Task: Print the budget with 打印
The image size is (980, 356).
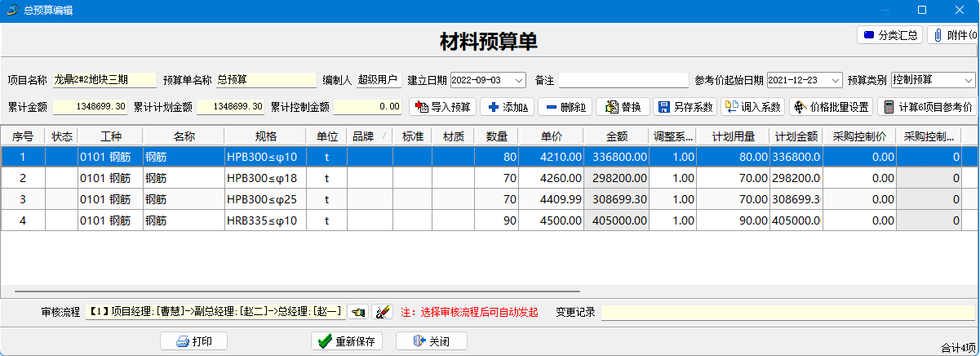Action: click(193, 341)
